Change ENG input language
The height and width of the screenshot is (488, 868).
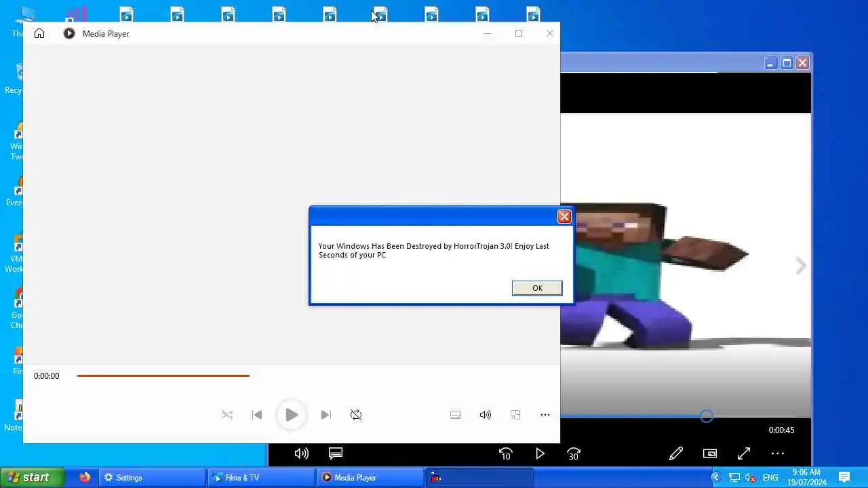770,477
